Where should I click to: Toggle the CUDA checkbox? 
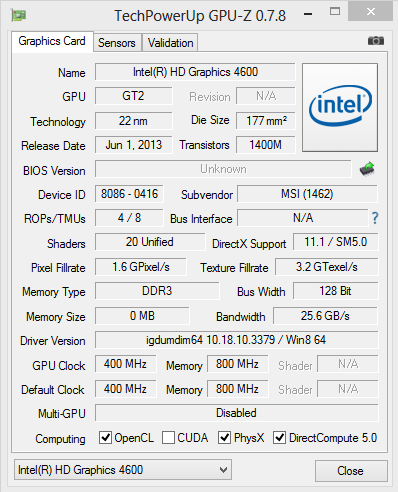click(x=168, y=437)
